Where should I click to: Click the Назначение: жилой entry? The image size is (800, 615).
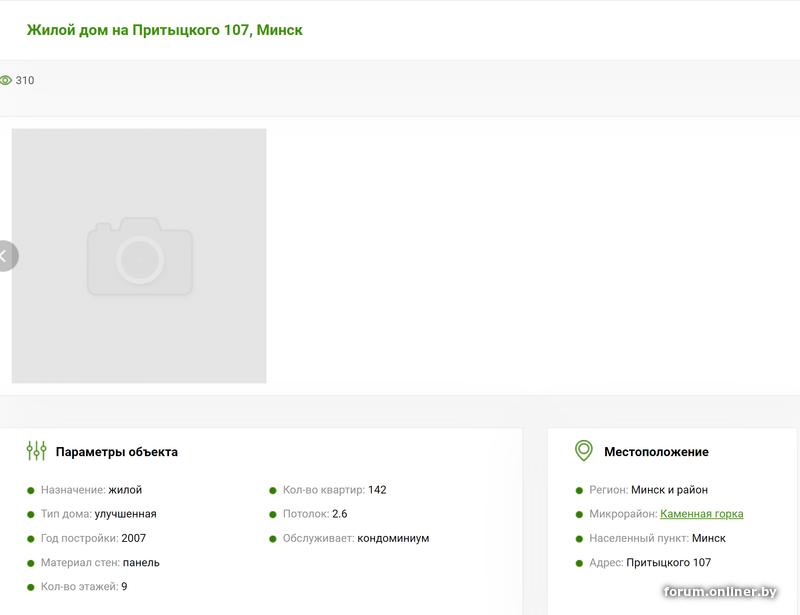click(91, 490)
